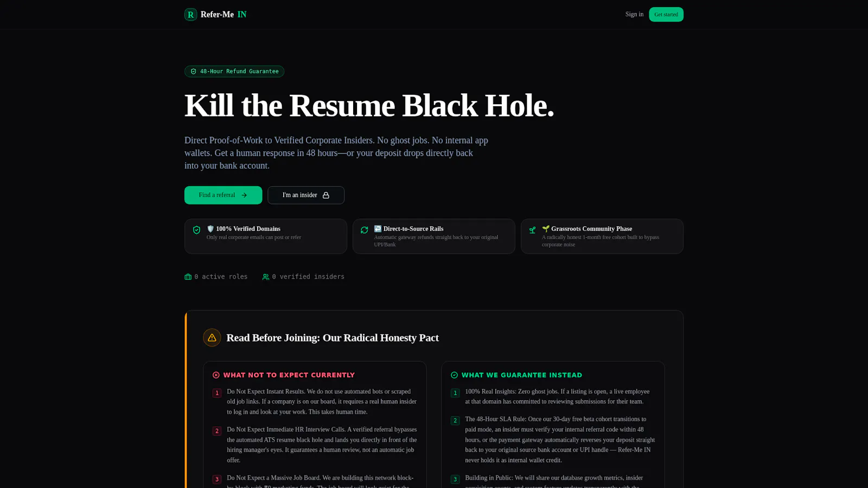The width and height of the screenshot is (868, 488).
Task: Click the Grassroots Community Phase heading
Action: 587,229
